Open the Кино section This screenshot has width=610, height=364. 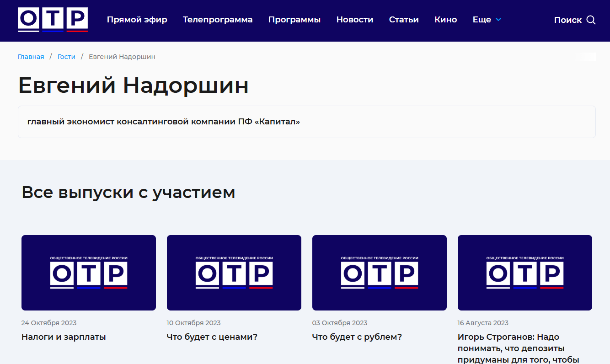(x=446, y=20)
